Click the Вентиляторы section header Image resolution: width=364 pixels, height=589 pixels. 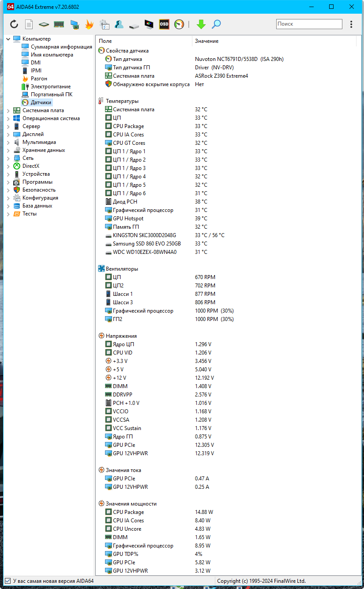122,269
